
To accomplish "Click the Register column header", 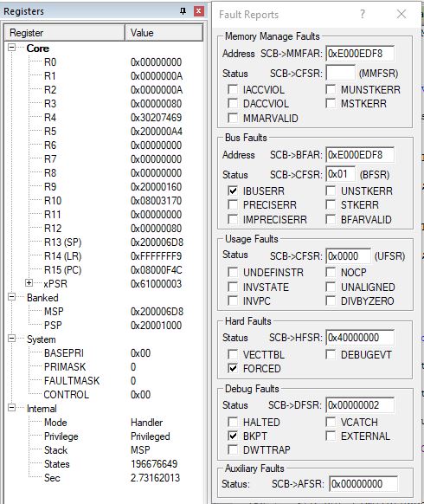I will (x=65, y=33).
